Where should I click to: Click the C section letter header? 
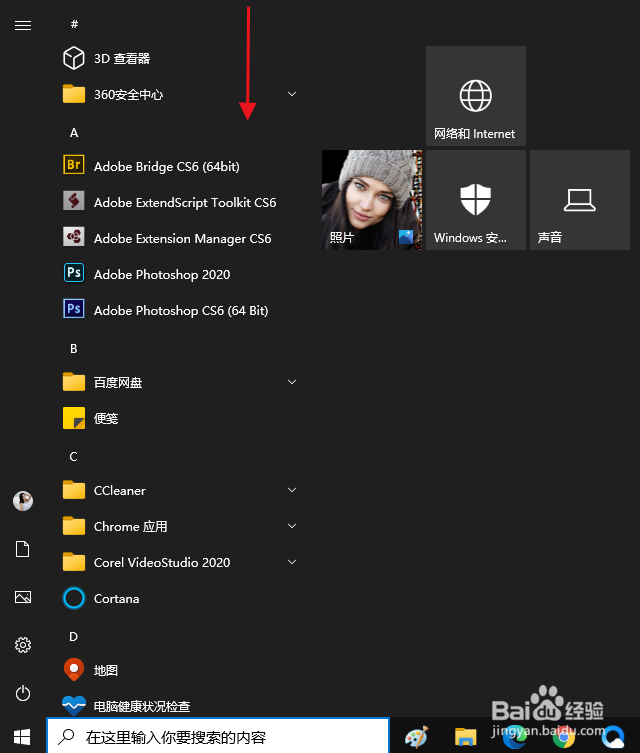coord(73,457)
